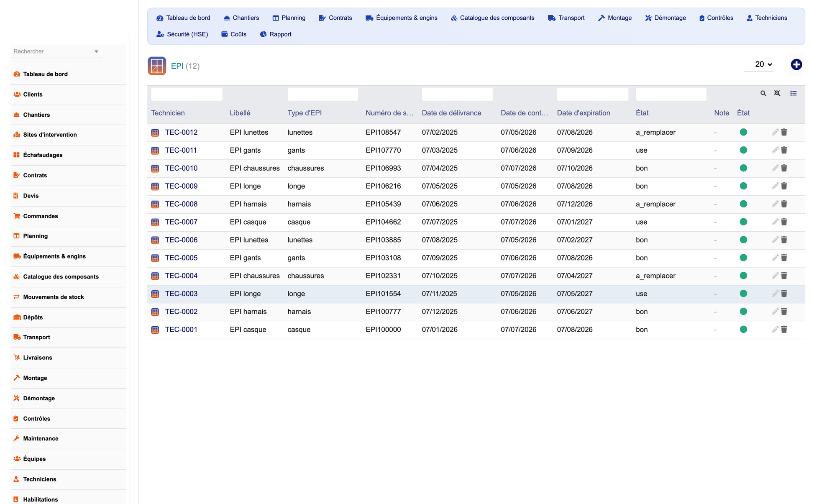Open Sites d'intervention in the sidebar
814x504 pixels.
68,135
